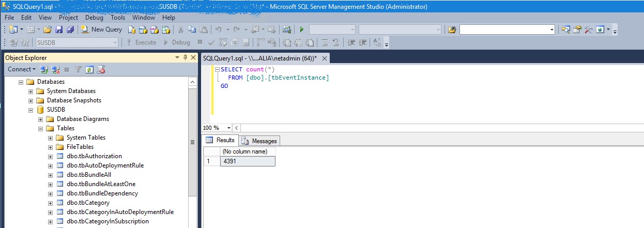The width and height of the screenshot is (644, 228).
Task: Click the Paste clipboard icon
Action: (x=204, y=29)
